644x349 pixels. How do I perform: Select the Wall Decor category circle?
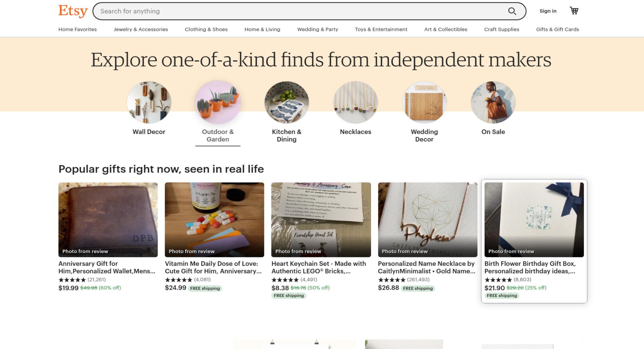pyautogui.click(x=149, y=102)
